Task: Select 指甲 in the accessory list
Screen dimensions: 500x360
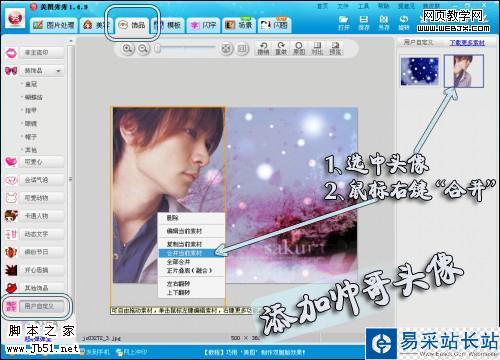Action: pyautogui.click(x=31, y=110)
